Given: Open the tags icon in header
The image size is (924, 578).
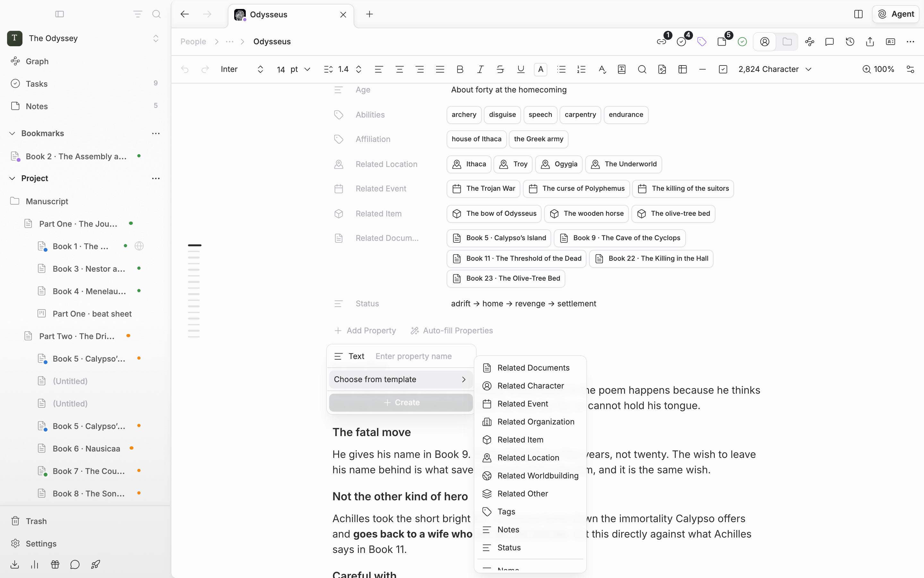Looking at the screenshot, I should [x=702, y=42].
